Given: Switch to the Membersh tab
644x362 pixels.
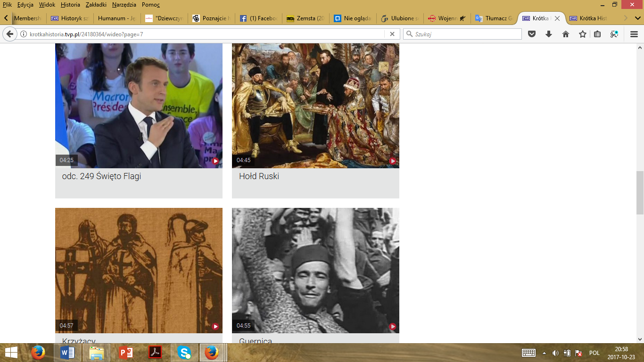Looking at the screenshot, I should click(x=28, y=18).
